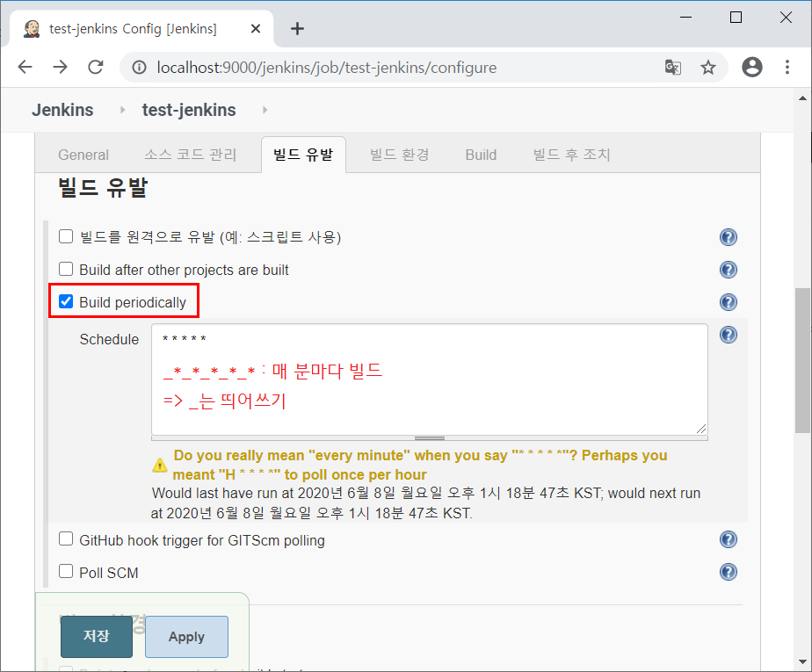Go to Jenkins breadcrumb home link
The height and width of the screenshot is (672, 812).
[x=62, y=110]
